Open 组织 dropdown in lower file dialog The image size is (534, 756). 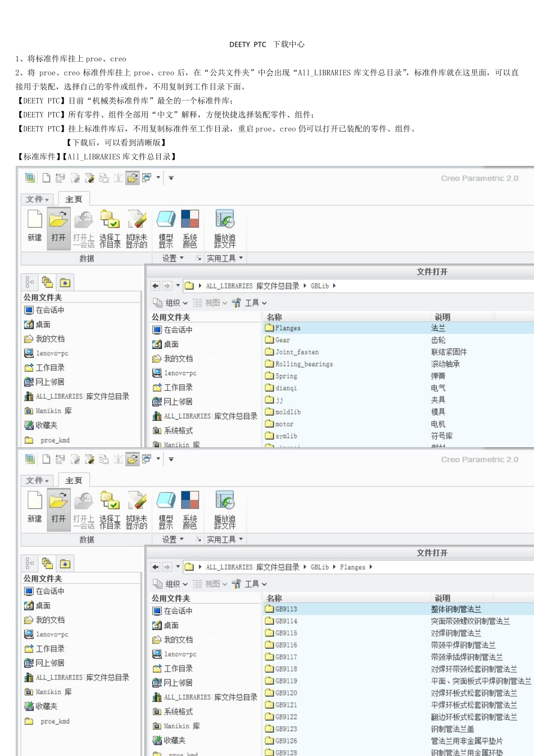pyautogui.click(x=170, y=584)
